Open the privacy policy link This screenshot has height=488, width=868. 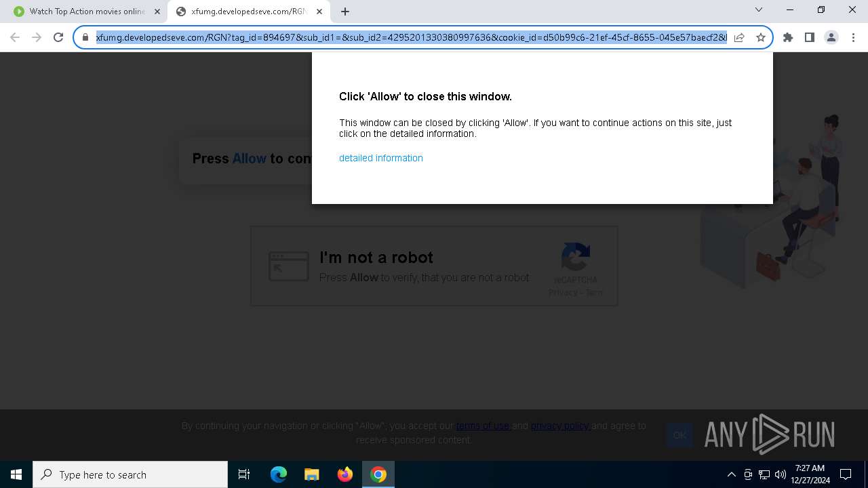560,426
